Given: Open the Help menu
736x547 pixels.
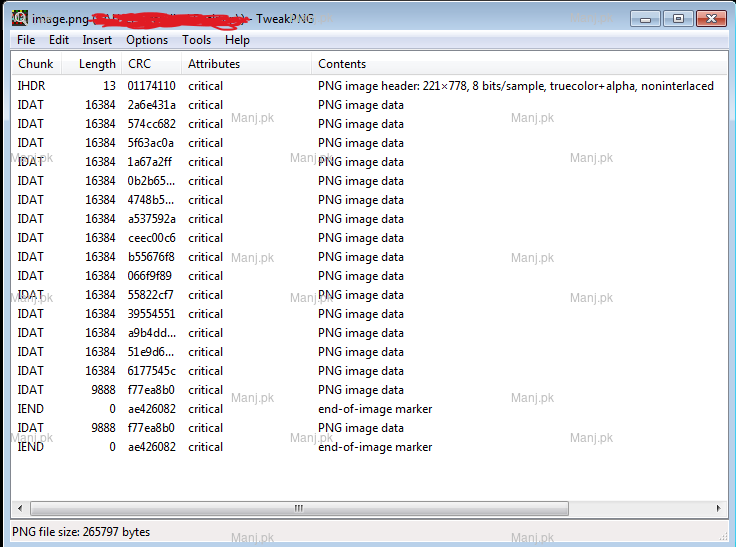Looking at the screenshot, I should point(237,40).
